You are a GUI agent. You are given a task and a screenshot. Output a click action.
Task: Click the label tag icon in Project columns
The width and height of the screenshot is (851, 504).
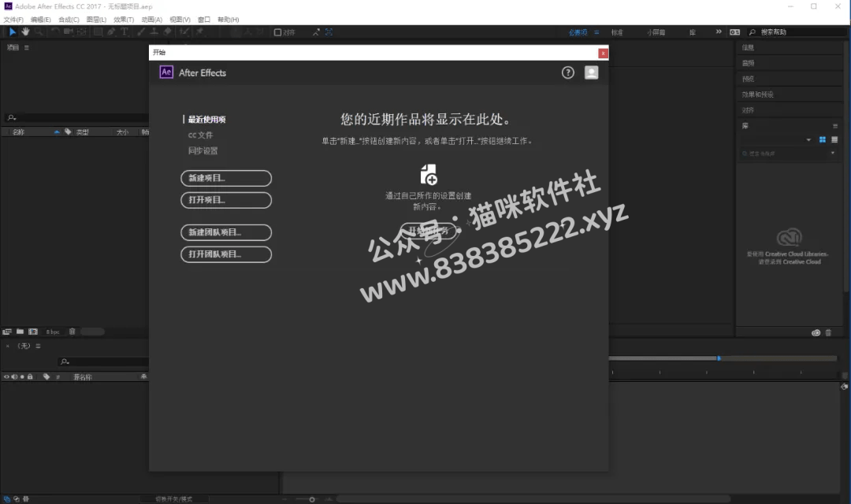click(x=68, y=132)
